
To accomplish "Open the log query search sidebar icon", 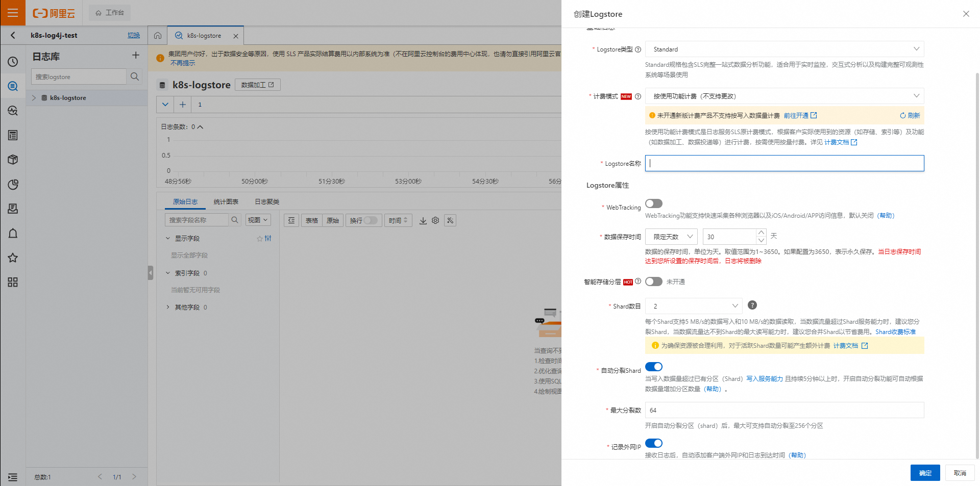I will [x=13, y=86].
